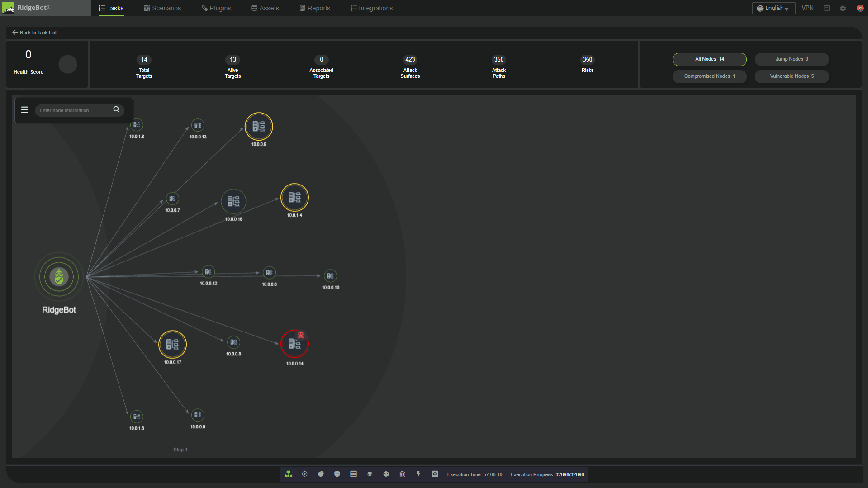Viewport: 868px width, 488px height.
Task: Select the node 10.0.1.4
Action: coord(294,197)
